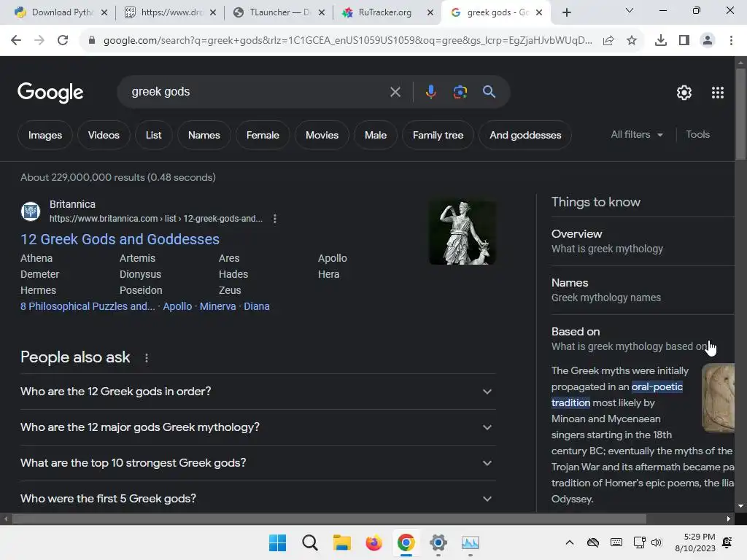
Task: Expand the Overview section
Action: point(643,241)
